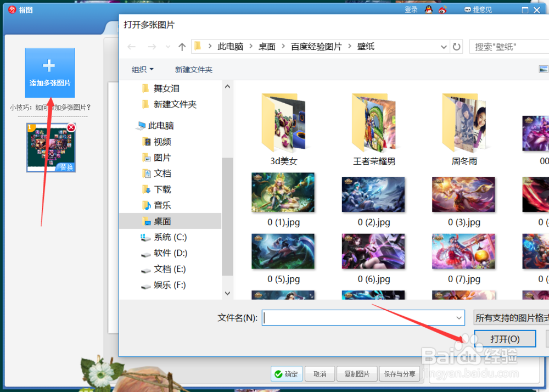The image size is (549, 392).
Task: Open recent locations dropdown arrow
Action: click(x=168, y=47)
